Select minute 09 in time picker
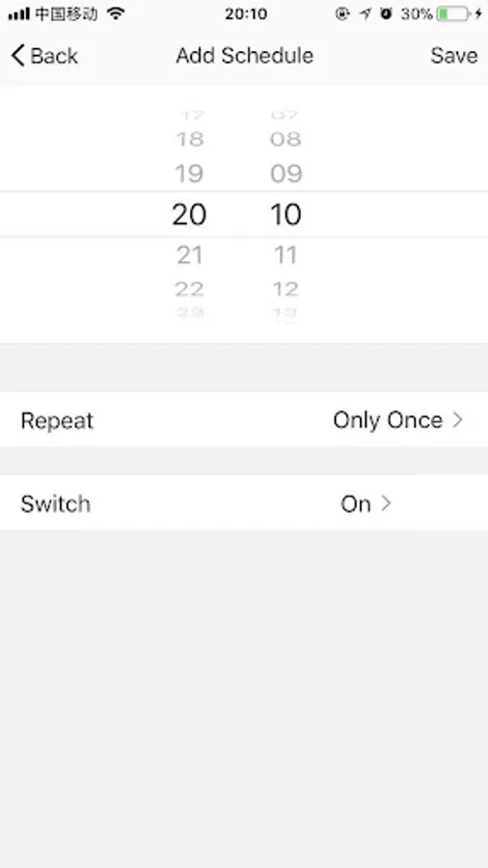The width and height of the screenshot is (488, 868). [286, 174]
